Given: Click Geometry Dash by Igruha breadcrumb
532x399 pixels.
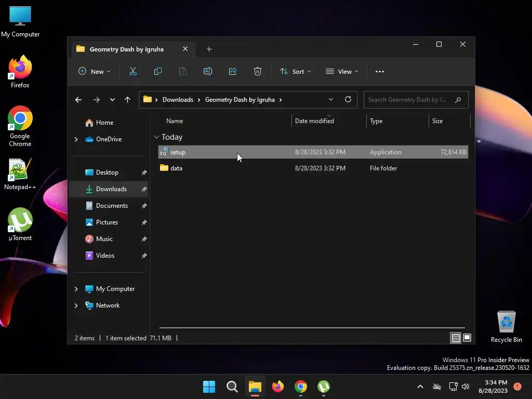Looking at the screenshot, I should coord(240,100).
